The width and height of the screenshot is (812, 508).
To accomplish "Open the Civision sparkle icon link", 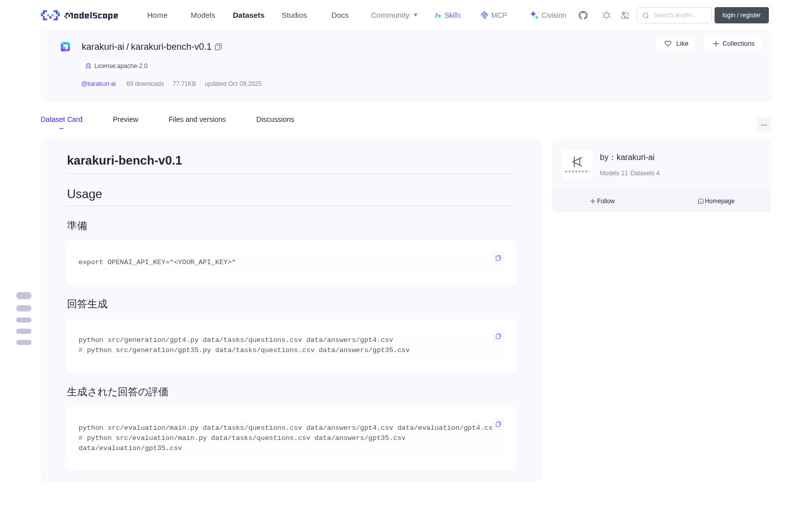I will click(534, 15).
